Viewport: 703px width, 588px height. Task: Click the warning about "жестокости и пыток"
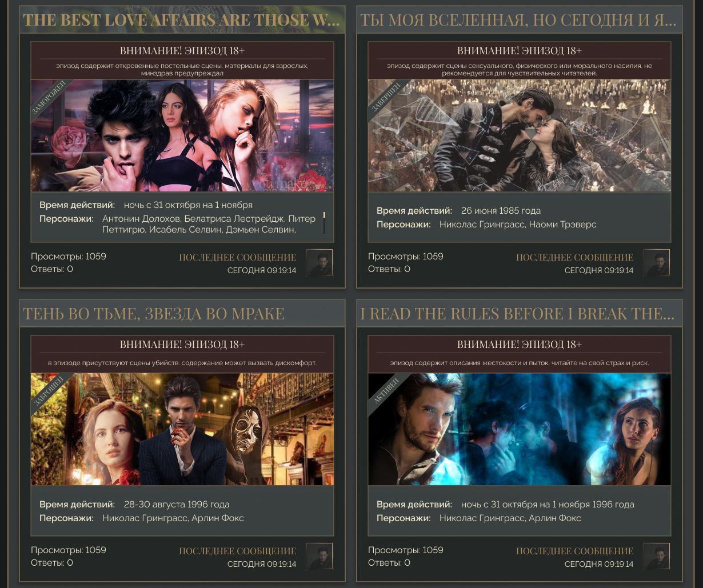[x=520, y=363]
